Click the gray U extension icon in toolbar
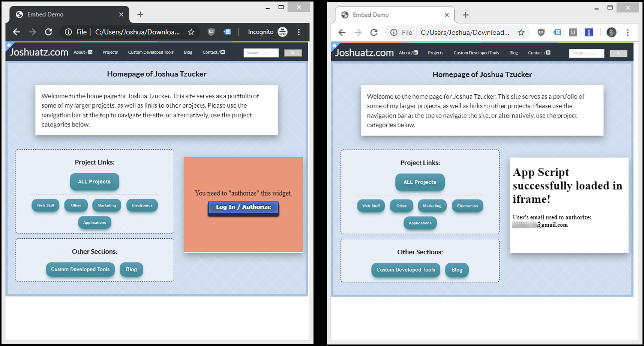644x346 pixels. point(573,32)
